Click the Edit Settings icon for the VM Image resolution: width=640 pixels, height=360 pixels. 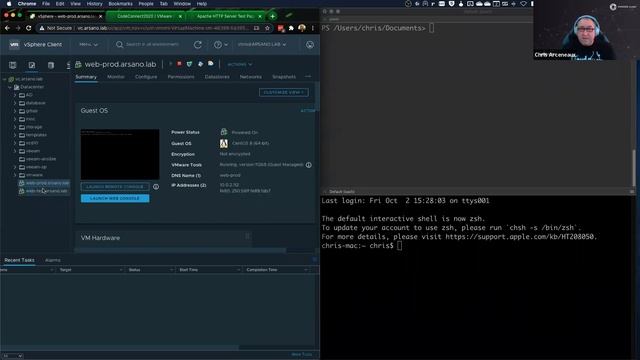pos(200,64)
